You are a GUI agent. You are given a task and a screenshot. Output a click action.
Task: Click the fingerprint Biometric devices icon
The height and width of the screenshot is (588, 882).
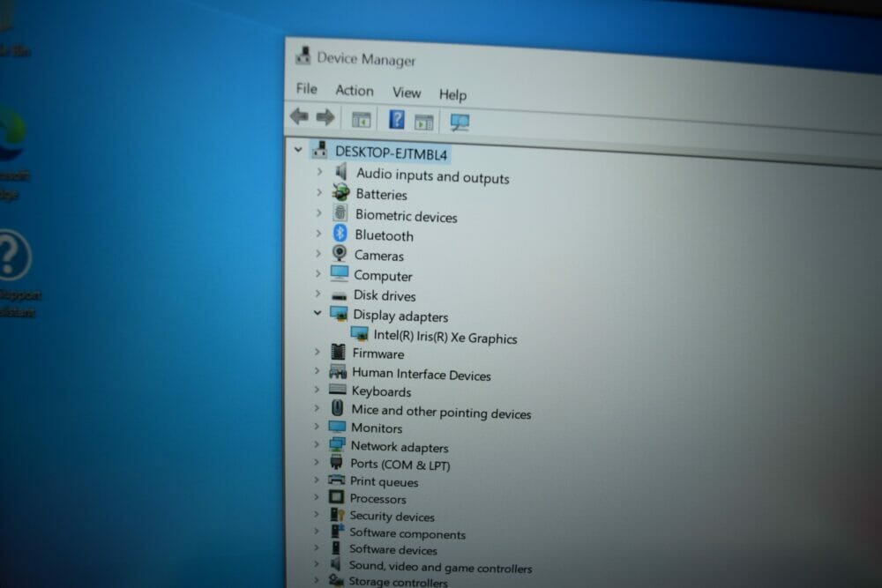[340, 213]
